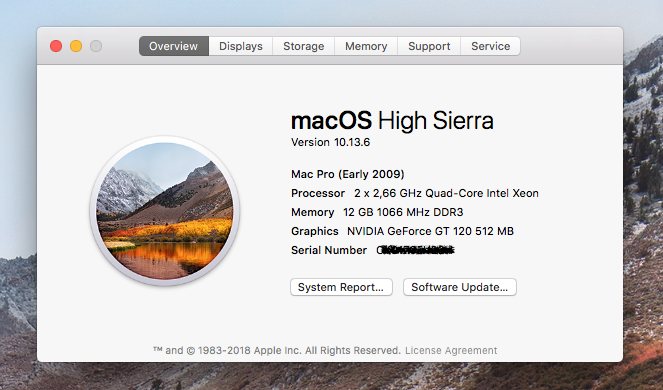This screenshot has height=390, width=663.
Task: Select the Mac Pro (Early 2009) text
Action: click(x=348, y=174)
